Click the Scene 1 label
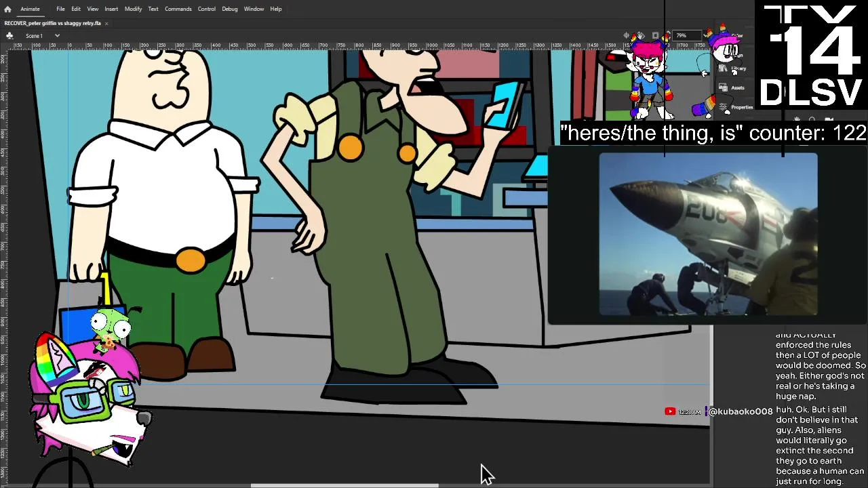The image size is (868, 488). tap(34, 35)
